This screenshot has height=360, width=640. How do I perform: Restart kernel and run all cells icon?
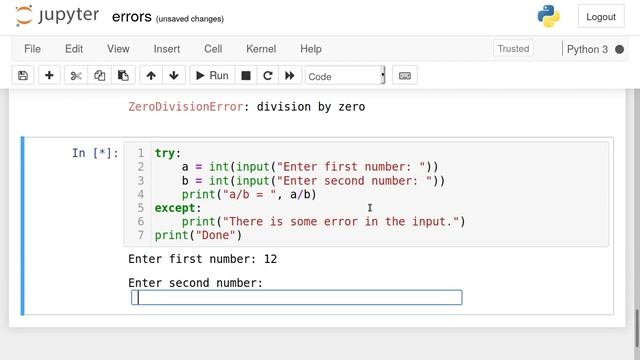(x=290, y=76)
